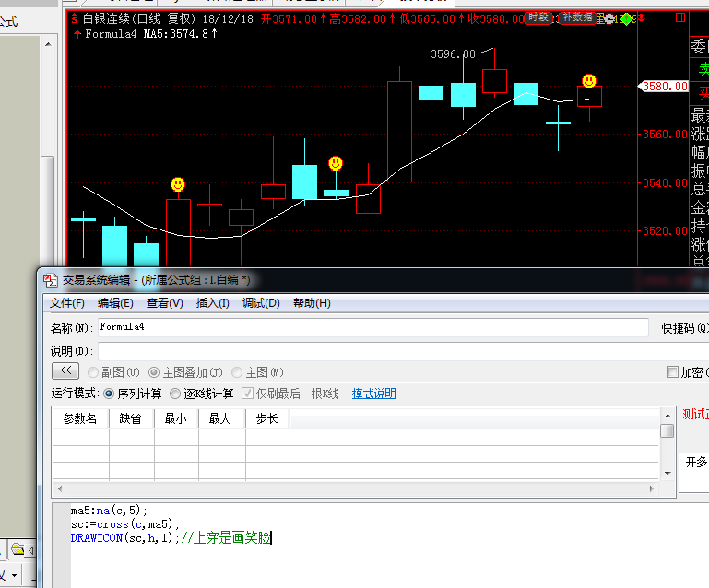Click the 开多 entry in right list box
The width and height of the screenshot is (709, 588).
coord(696,463)
